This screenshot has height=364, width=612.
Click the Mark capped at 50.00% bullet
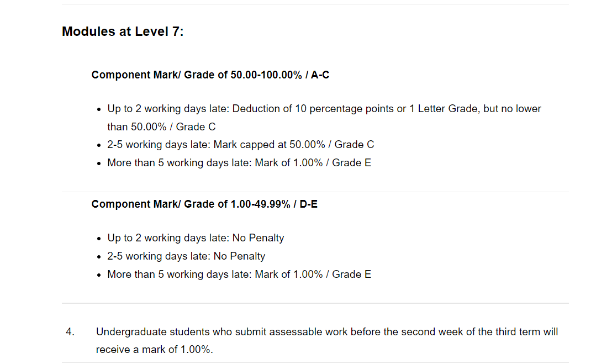pos(240,145)
